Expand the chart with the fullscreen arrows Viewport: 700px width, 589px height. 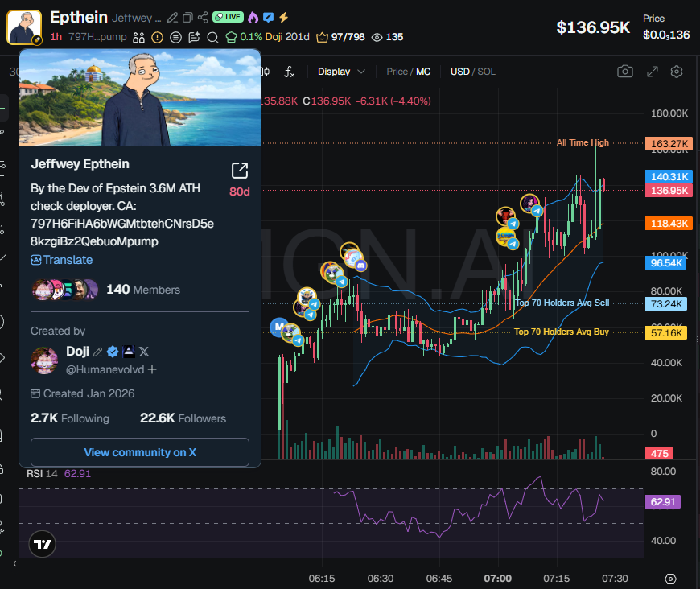click(652, 72)
